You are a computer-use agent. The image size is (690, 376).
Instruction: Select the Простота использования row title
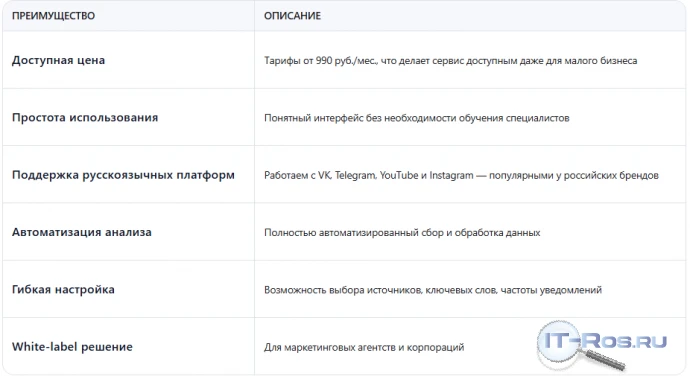click(x=85, y=118)
